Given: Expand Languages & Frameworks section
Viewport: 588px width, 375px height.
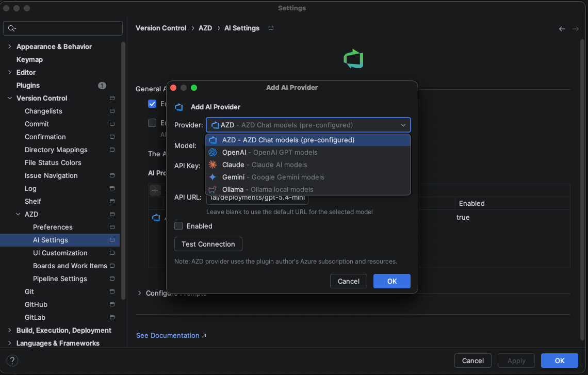Looking at the screenshot, I should coord(10,343).
